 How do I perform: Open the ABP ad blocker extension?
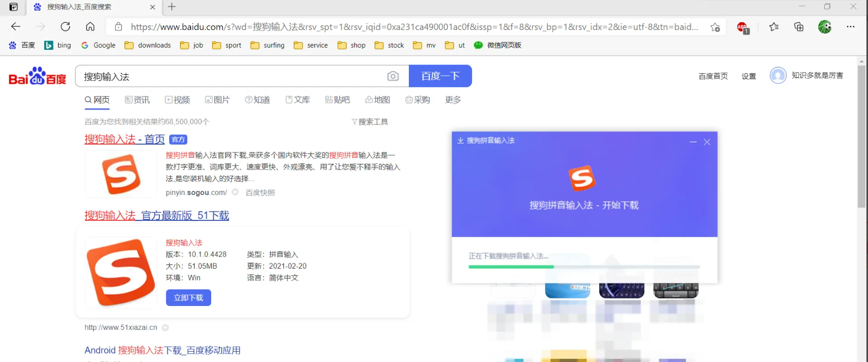[x=743, y=27]
